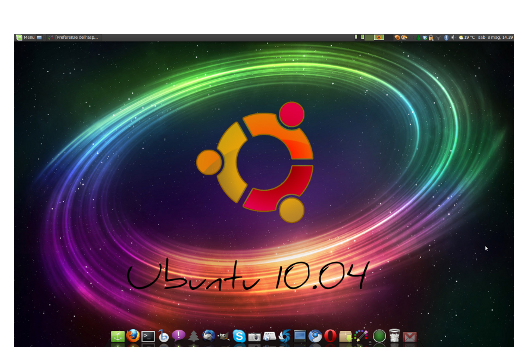Click the green circle dock icon
The image size is (524, 364).
379,336
